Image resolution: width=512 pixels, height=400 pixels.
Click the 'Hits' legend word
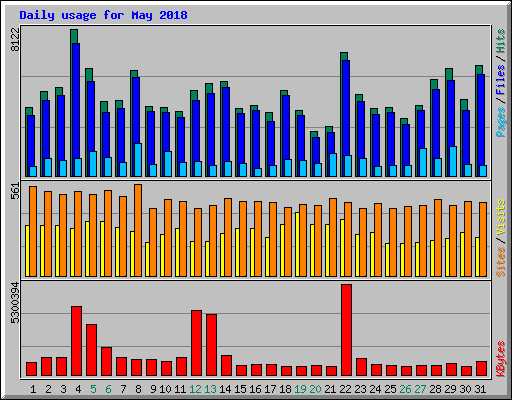[501, 41]
